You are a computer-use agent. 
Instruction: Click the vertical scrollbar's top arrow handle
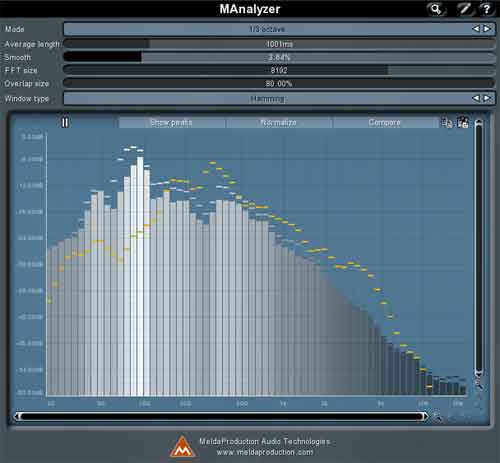[x=479, y=123]
